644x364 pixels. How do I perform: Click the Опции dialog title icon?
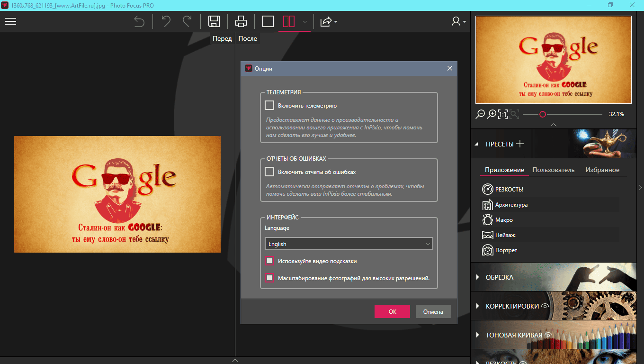(249, 68)
